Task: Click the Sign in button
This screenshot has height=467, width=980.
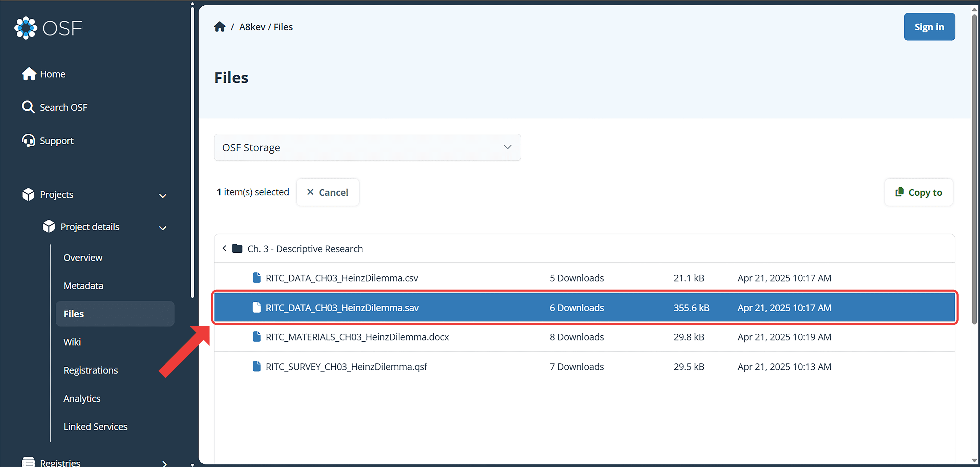Action: point(929,27)
